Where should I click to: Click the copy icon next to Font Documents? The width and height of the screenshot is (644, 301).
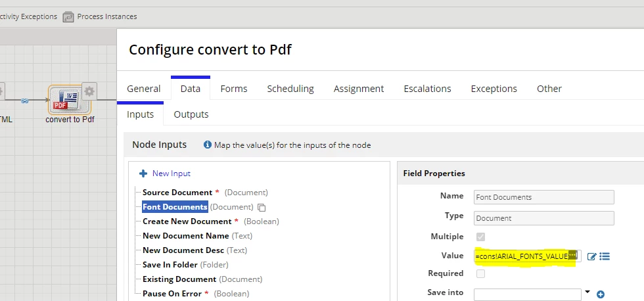point(262,208)
